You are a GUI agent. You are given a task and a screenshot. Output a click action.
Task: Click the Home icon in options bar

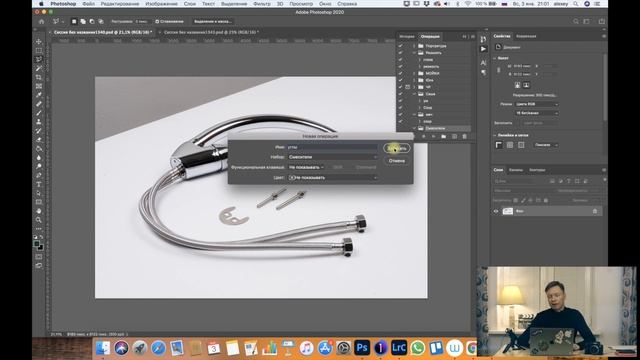pyautogui.click(x=41, y=21)
